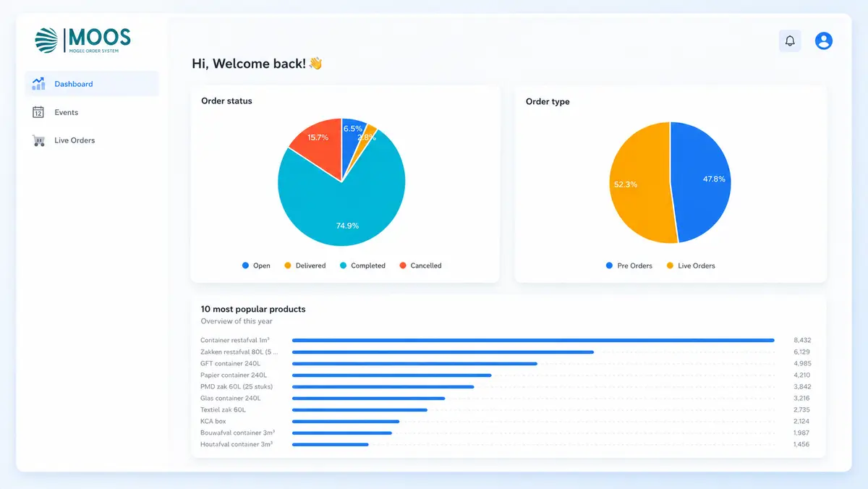Click the 8,432 value
868x489 pixels.
click(802, 340)
